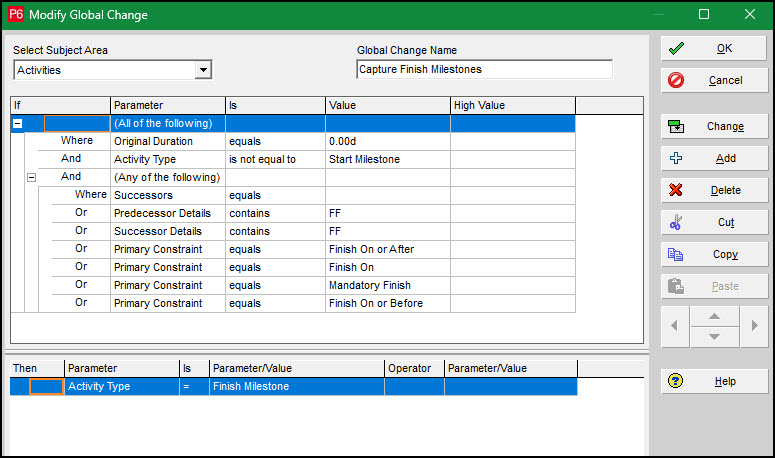Select the (Any of the following) row text
Viewport: 775px width, 458px height.
(167, 177)
